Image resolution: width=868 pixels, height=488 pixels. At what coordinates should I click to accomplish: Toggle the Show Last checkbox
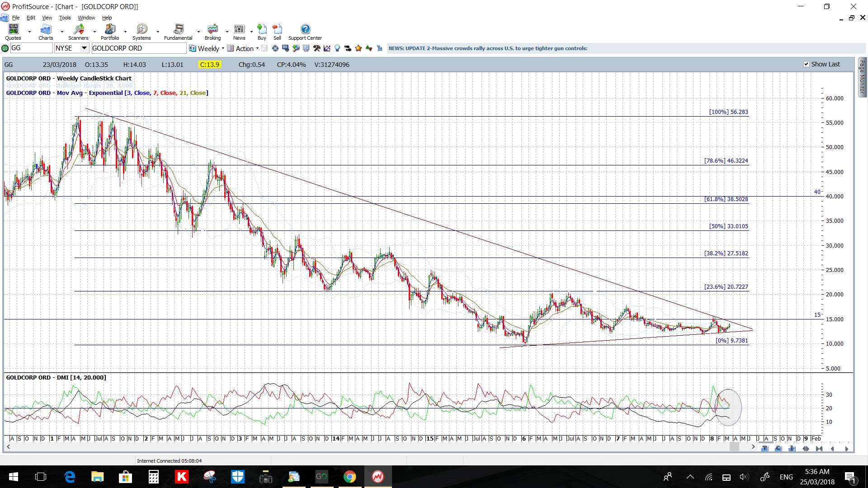point(807,64)
